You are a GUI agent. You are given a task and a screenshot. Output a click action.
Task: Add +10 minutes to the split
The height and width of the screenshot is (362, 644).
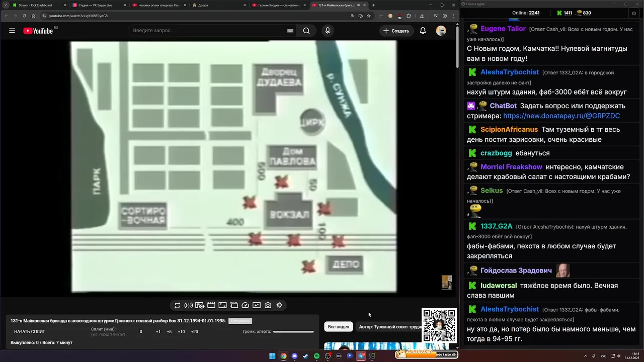coord(181,332)
